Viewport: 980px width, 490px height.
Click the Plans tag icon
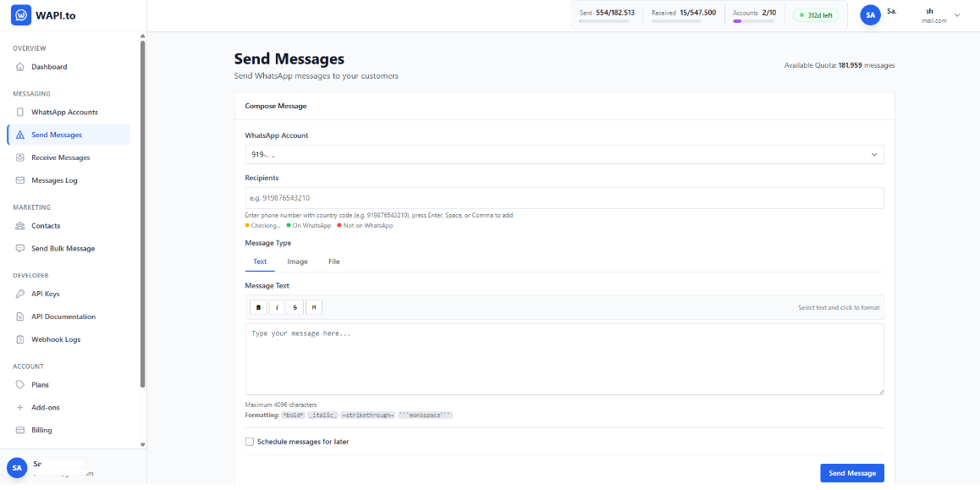20,385
